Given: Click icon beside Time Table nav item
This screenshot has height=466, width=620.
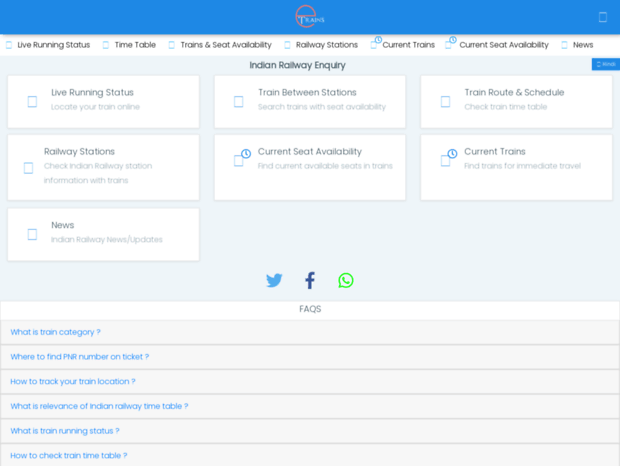Looking at the screenshot, I should click(106, 45).
